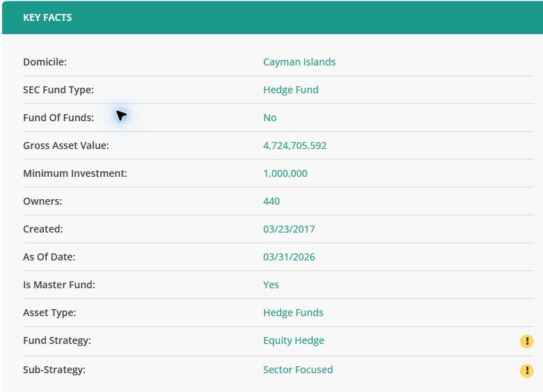Click the Is Master Fund value Yes
The height and width of the screenshot is (392, 543).
[x=271, y=285]
